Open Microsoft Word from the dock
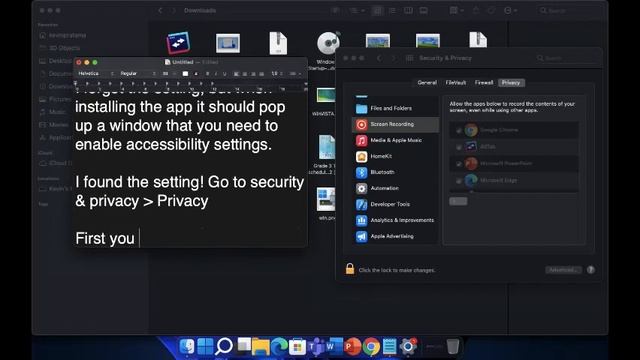 [334, 347]
